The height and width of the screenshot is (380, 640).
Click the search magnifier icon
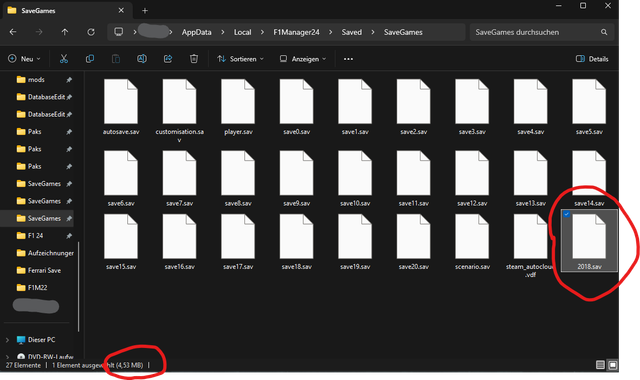click(604, 32)
